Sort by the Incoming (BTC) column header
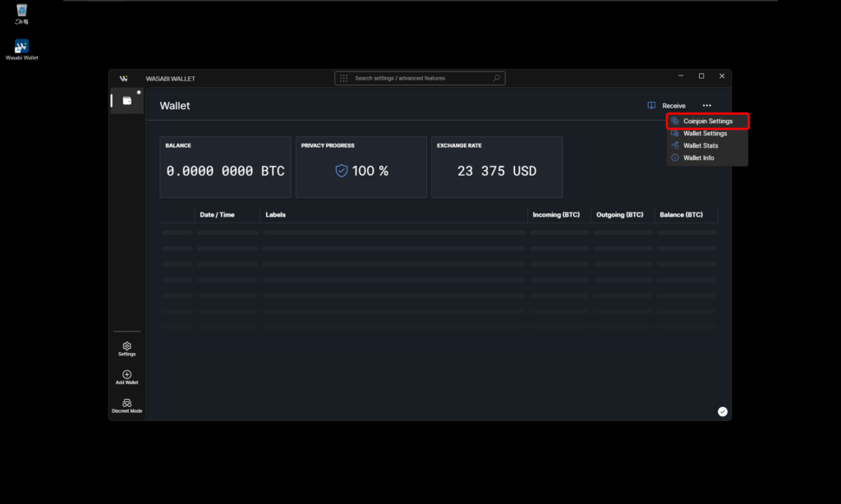This screenshot has height=504, width=841. 556,215
